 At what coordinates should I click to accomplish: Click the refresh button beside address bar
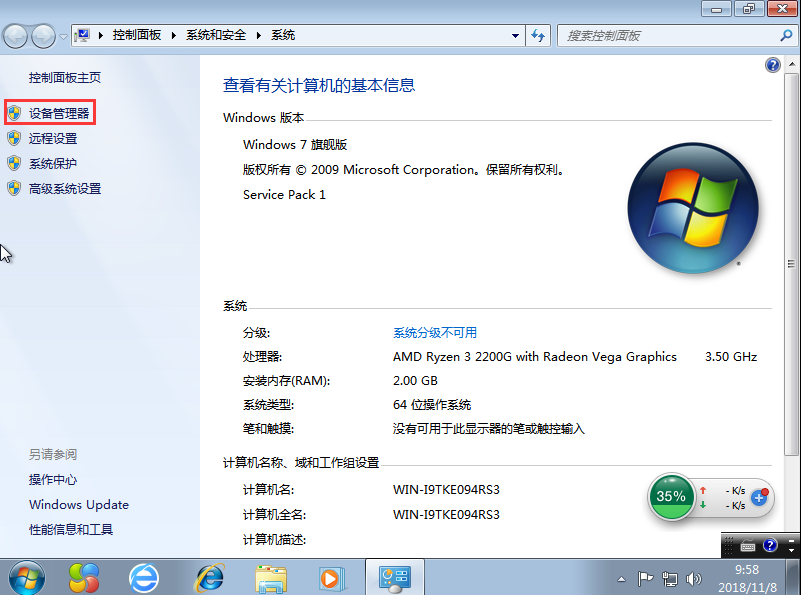click(539, 36)
